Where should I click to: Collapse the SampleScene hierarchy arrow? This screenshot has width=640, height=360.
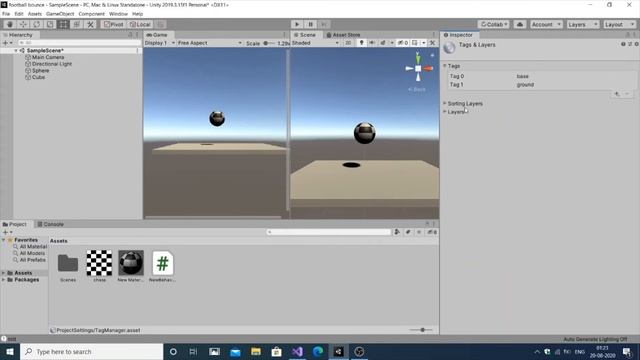16,51
